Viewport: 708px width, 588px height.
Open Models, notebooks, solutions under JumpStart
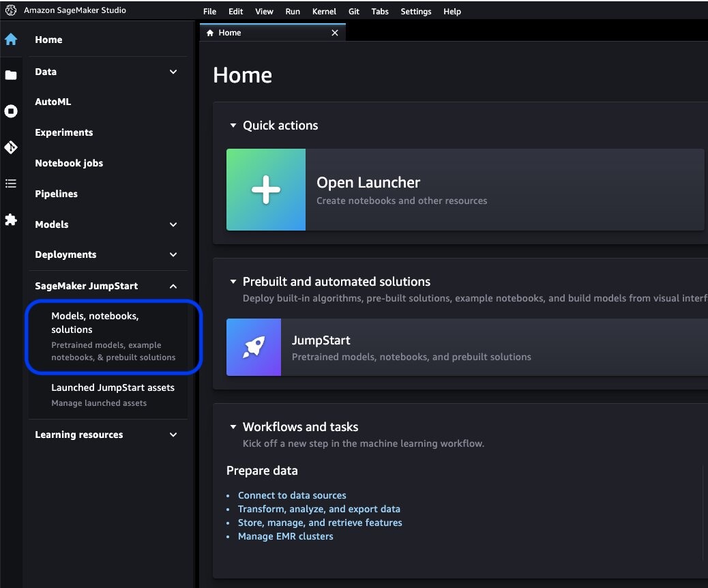coord(113,336)
